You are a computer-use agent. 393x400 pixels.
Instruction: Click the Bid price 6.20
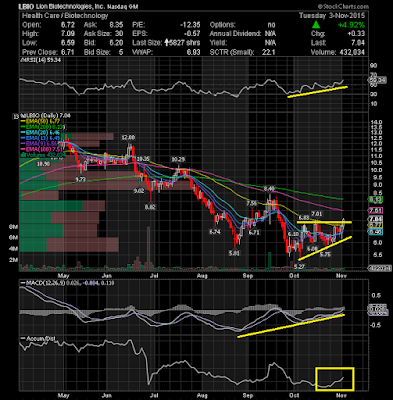(x=116, y=43)
